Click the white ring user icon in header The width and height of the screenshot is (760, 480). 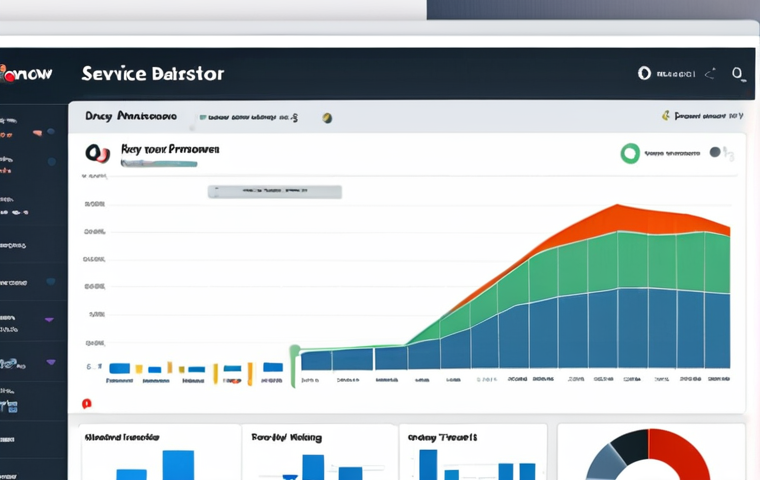644,73
